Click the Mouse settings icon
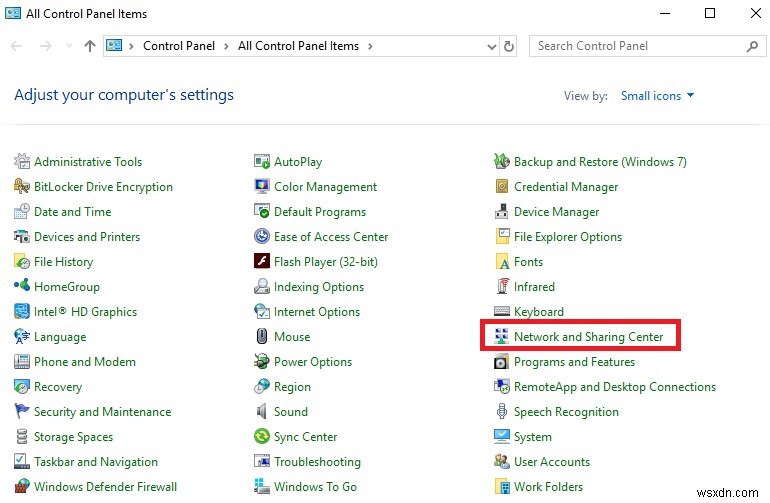The width and height of the screenshot is (770, 503). pos(262,337)
